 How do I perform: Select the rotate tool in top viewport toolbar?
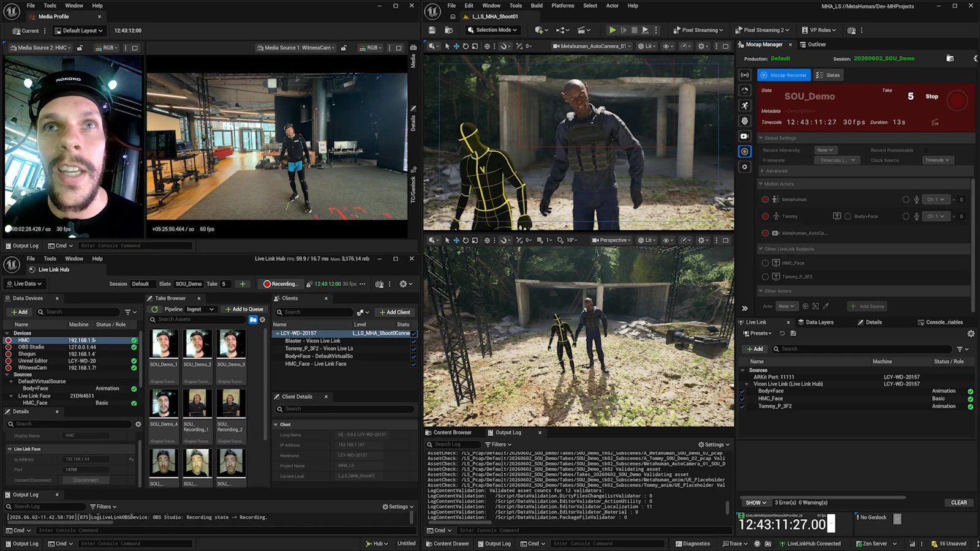[x=466, y=46]
